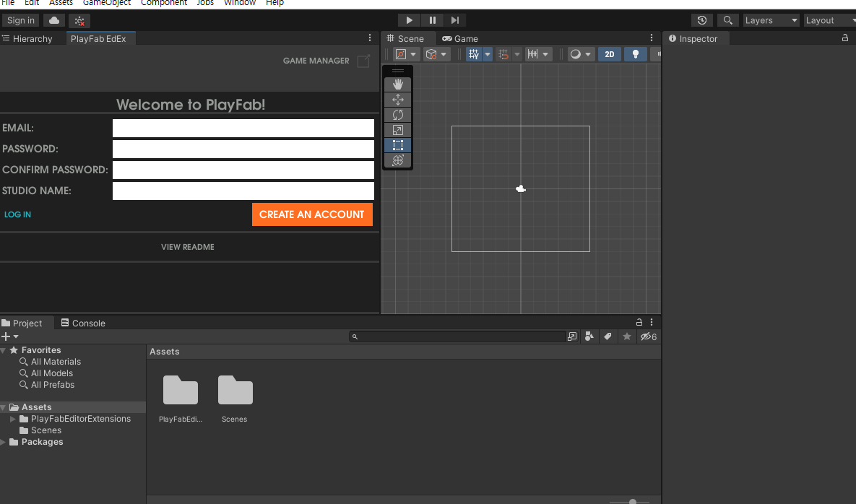This screenshot has width=856, height=504.
Task: Click the tool handle position icon
Action: point(401,54)
